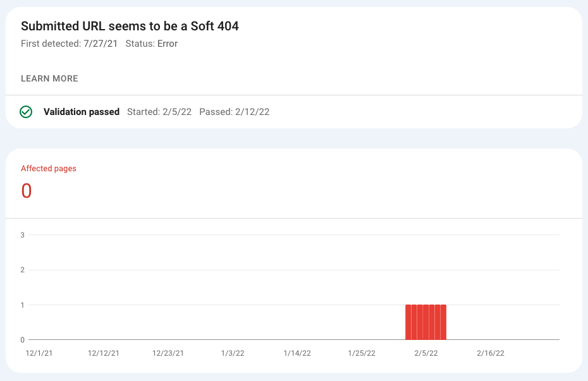Open the Validation passed details row
588x381 pixels.
[293, 112]
